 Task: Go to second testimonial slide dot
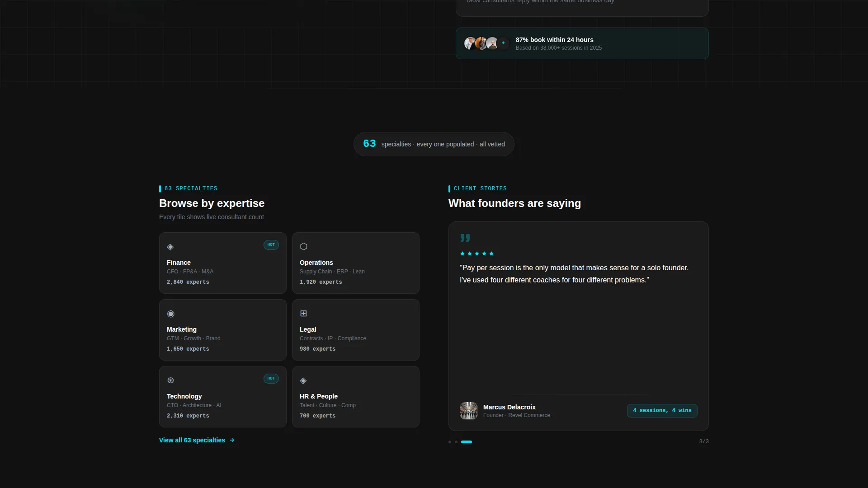pyautogui.click(x=456, y=442)
